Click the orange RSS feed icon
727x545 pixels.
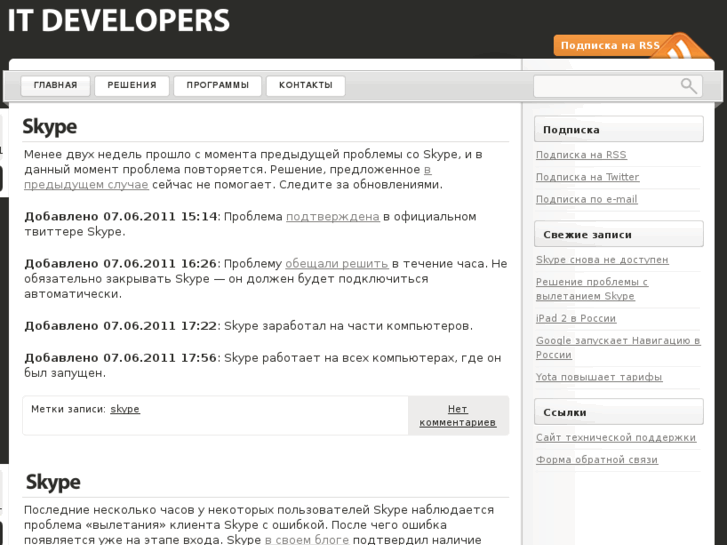[680, 47]
